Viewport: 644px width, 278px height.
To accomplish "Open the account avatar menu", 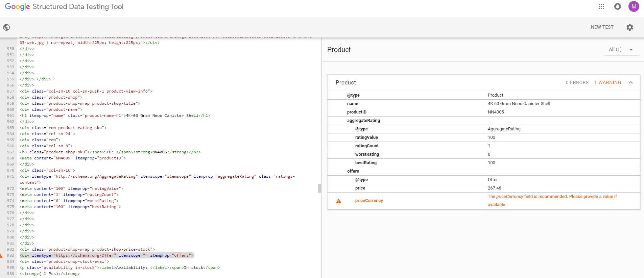I will [634, 6].
